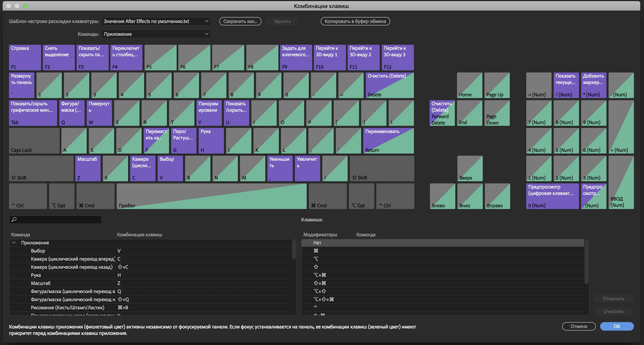Click the command list vertical scrollbar

294,249
